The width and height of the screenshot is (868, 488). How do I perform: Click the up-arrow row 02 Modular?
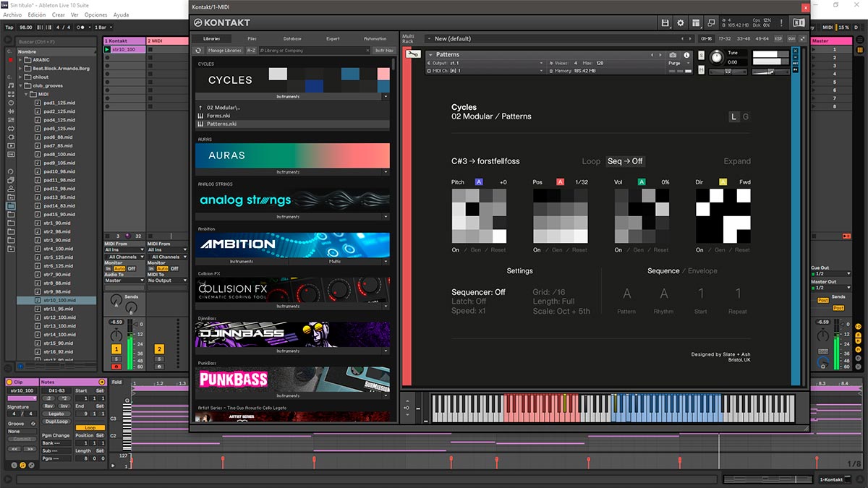(293, 107)
